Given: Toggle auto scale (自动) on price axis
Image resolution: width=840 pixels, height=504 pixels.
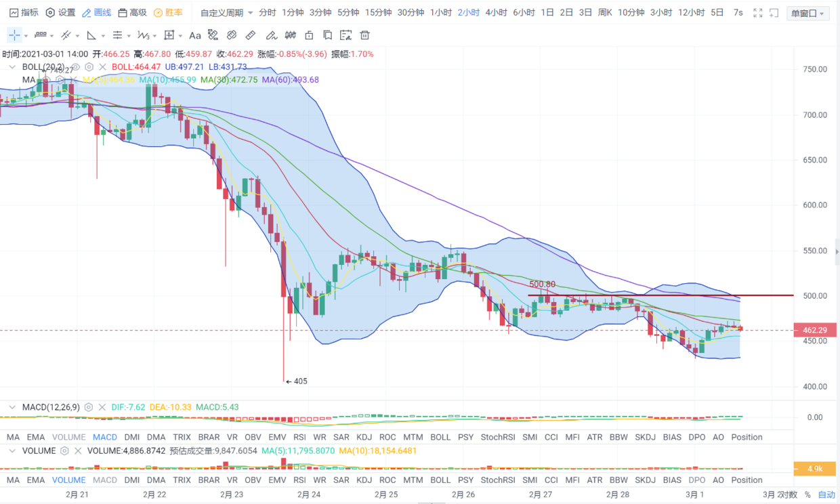Looking at the screenshot, I should click(x=826, y=495).
